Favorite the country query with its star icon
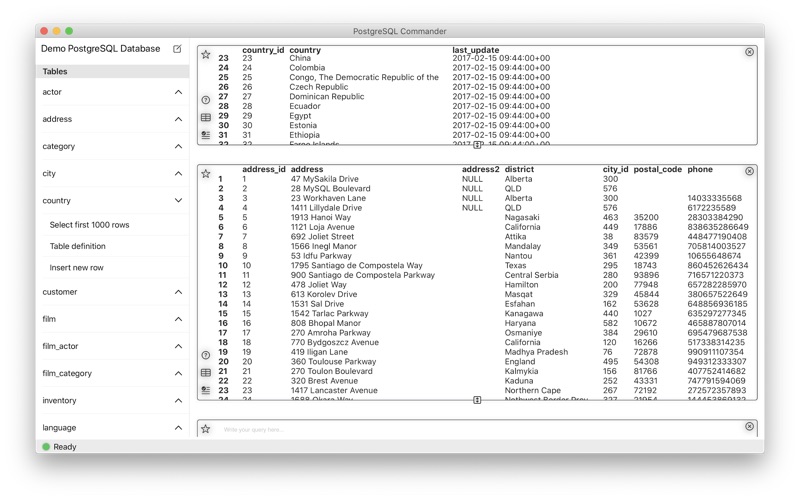The height and width of the screenshot is (500, 800). click(x=206, y=55)
